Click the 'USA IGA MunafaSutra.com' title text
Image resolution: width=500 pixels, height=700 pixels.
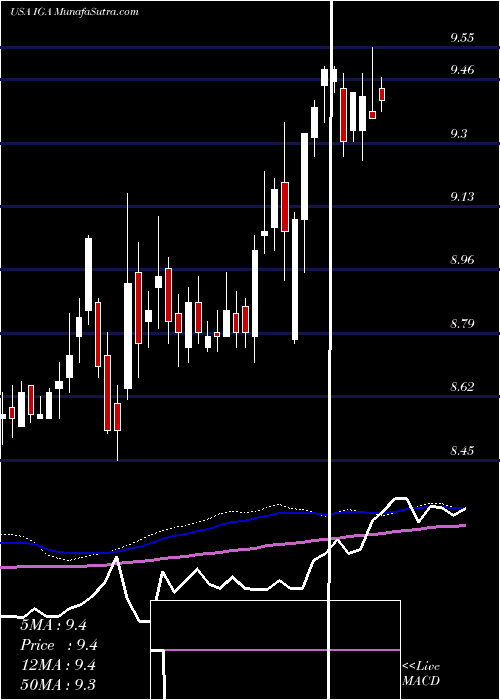tap(74, 12)
